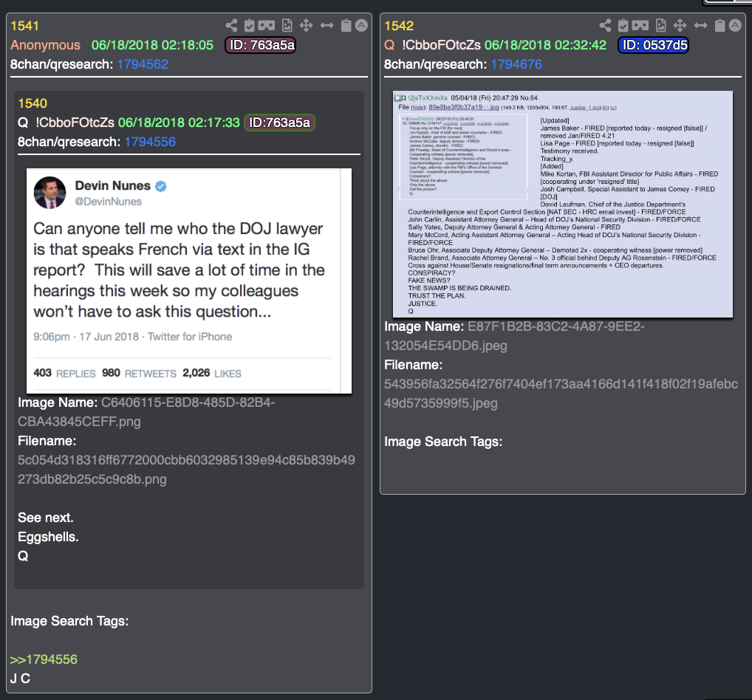
Task: Collapse post 1542 with the up-arrow circle
Action: 735,25
